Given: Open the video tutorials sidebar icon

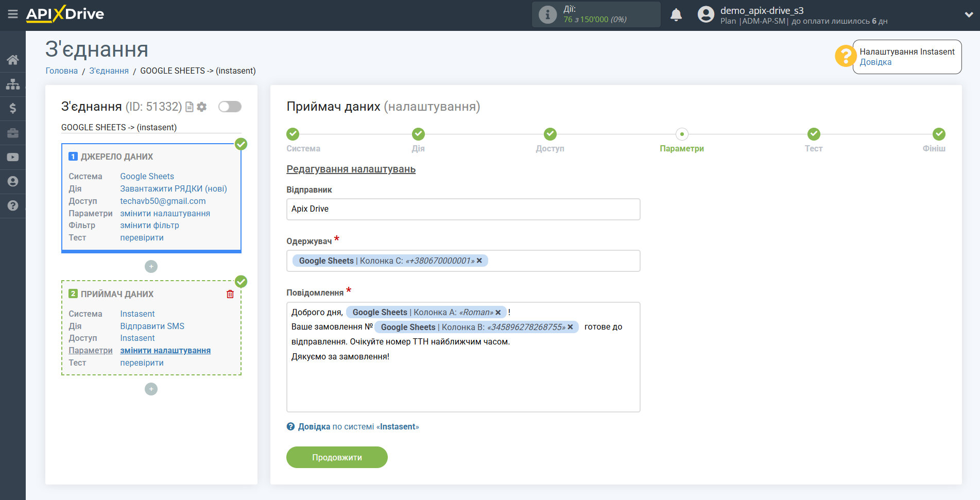Looking at the screenshot, I should point(13,157).
